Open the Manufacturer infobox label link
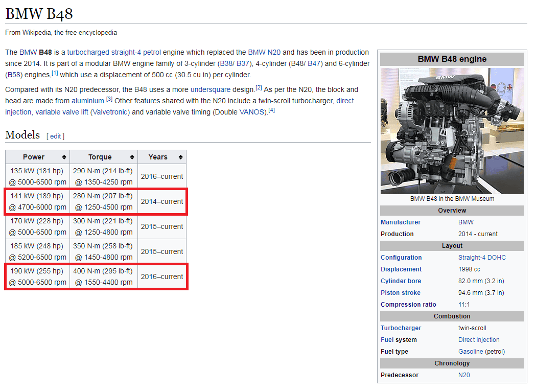536x392 pixels. tap(401, 222)
